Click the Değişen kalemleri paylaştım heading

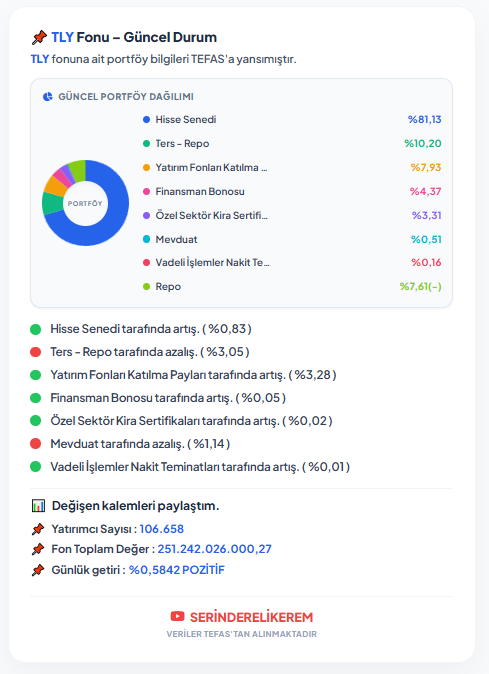pos(135,506)
